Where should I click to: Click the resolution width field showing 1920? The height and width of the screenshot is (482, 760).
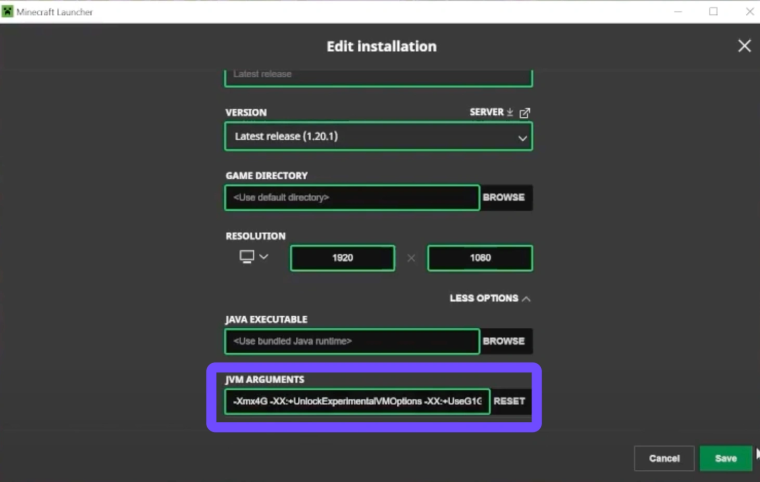click(x=342, y=258)
